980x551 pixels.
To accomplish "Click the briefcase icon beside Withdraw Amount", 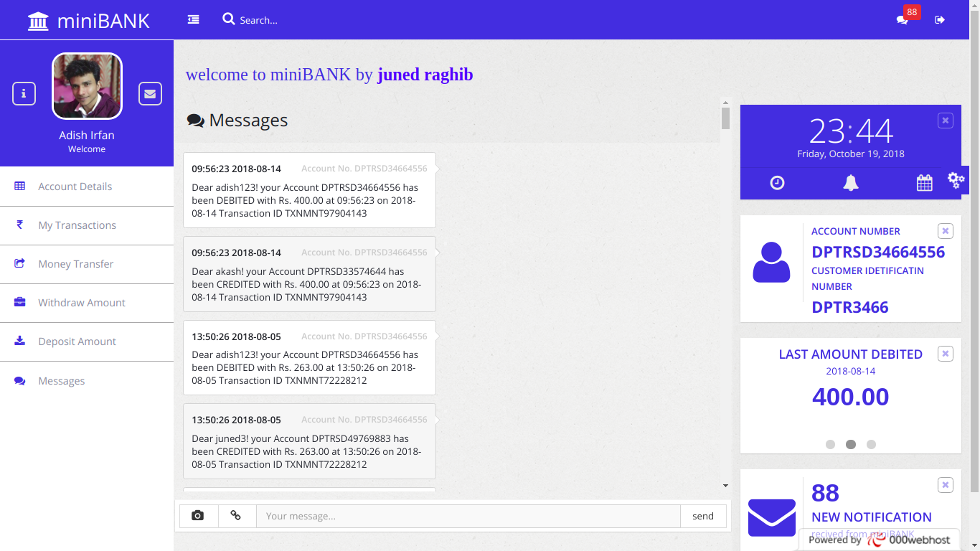I will (x=20, y=302).
